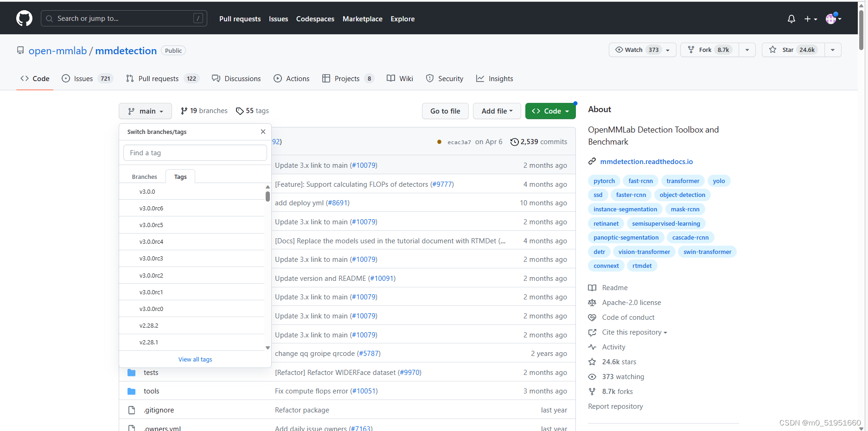The image size is (868, 431).
Task: Open the GitHub home logo
Action: coord(24,19)
